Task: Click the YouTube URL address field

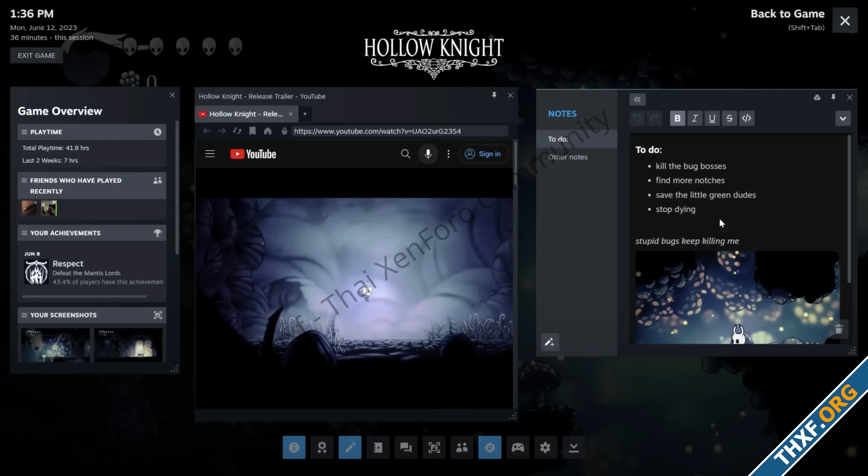Action: click(x=400, y=131)
